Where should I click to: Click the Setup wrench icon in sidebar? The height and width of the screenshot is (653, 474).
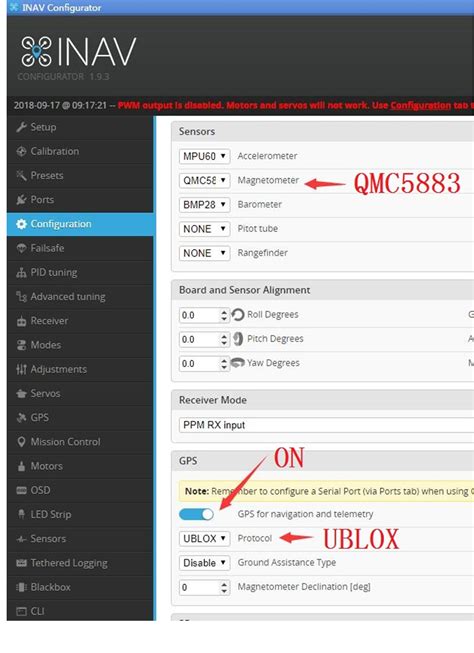pos(21,127)
